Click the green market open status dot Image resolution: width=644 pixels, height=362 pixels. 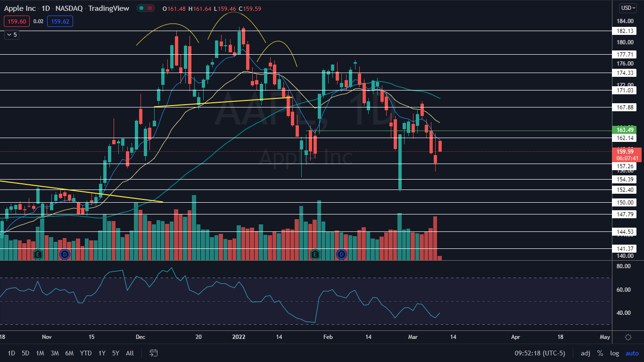pos(140,8)
